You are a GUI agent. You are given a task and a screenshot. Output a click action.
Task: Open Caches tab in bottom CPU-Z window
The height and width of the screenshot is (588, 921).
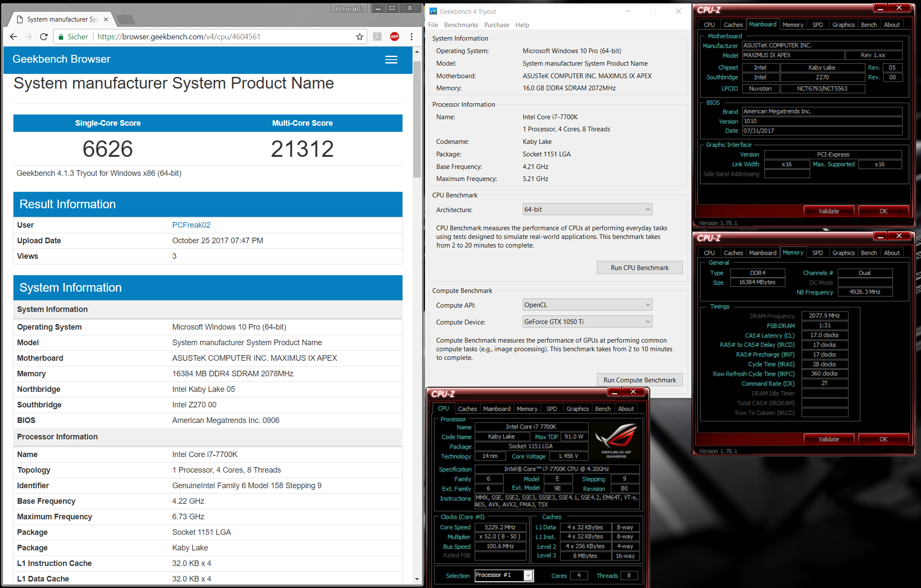pyautogui.click(x=467, y=409)
